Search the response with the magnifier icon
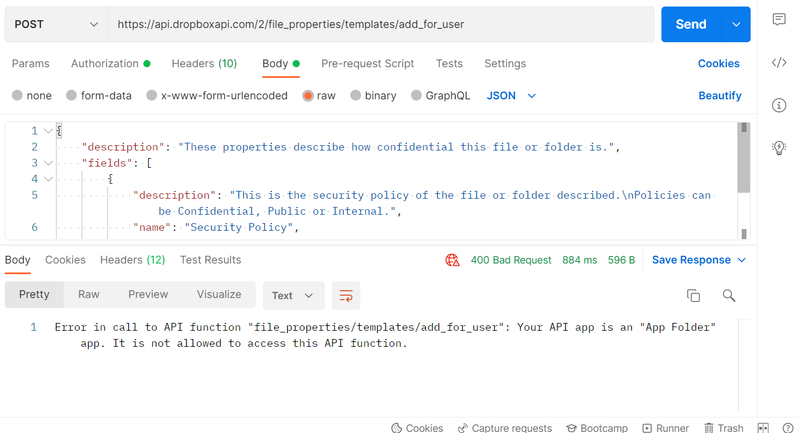The height and width of the screenshot is (433, 800). pos(729,295)
